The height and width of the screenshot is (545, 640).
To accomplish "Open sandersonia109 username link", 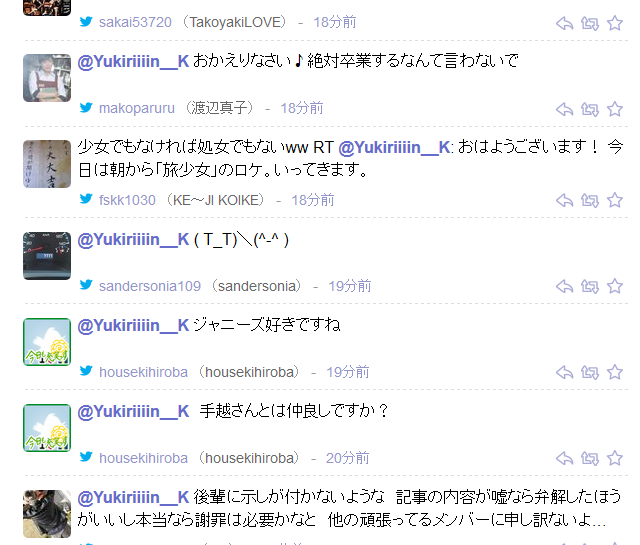I will pyautogui.click(x=150, y=286).
